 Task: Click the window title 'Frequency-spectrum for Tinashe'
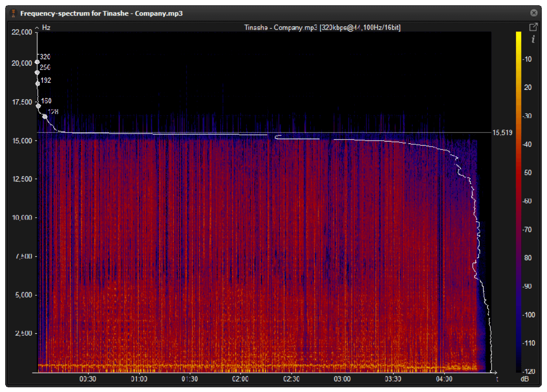pos(101,13)
